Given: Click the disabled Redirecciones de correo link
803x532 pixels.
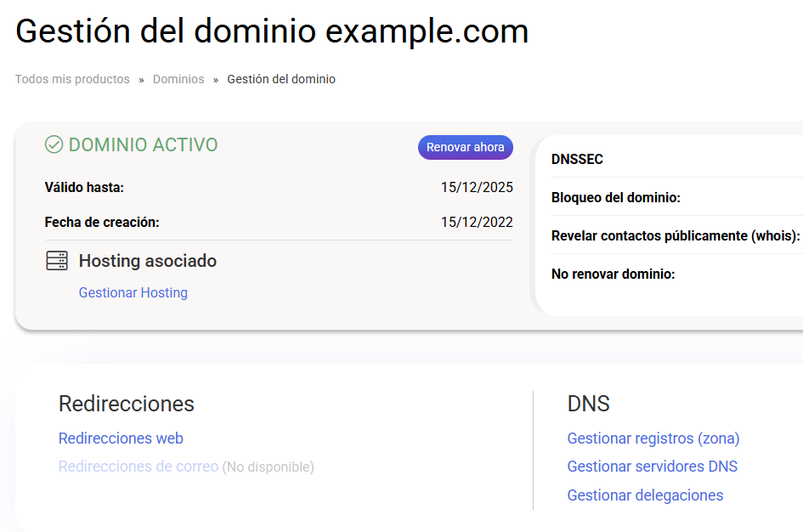Looking at the screenshot, I should click(139, 467).
